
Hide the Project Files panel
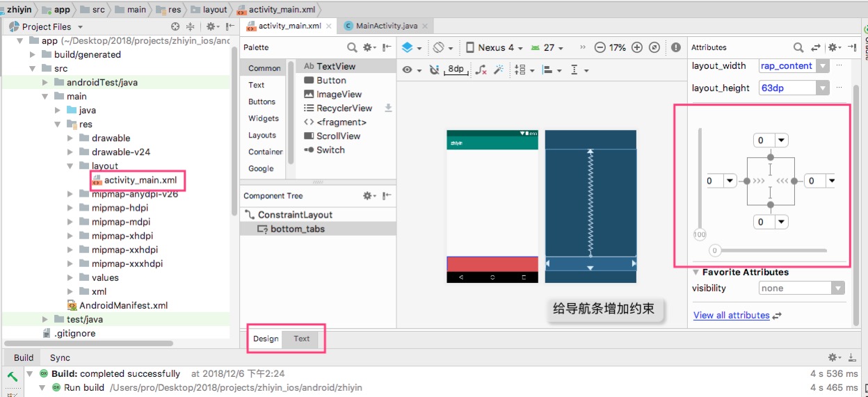[230, 26]
